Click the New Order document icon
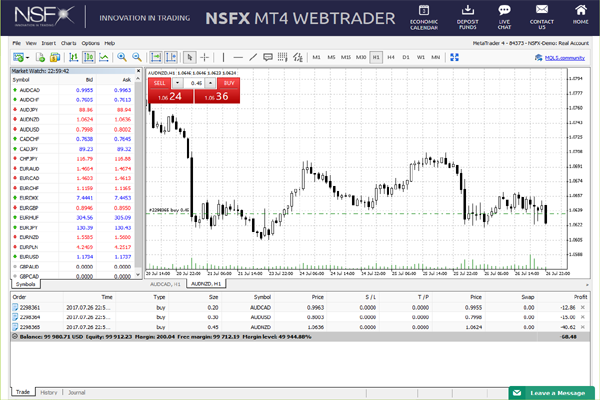The height and width of the screenshot is (400, 600). point(40,57)
